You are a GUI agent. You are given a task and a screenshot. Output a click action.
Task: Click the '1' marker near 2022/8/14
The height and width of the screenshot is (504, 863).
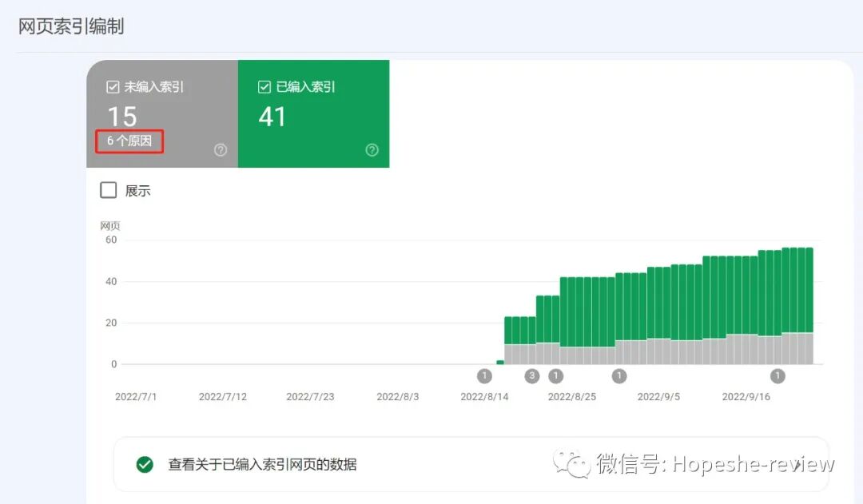(x=484, y=375)
